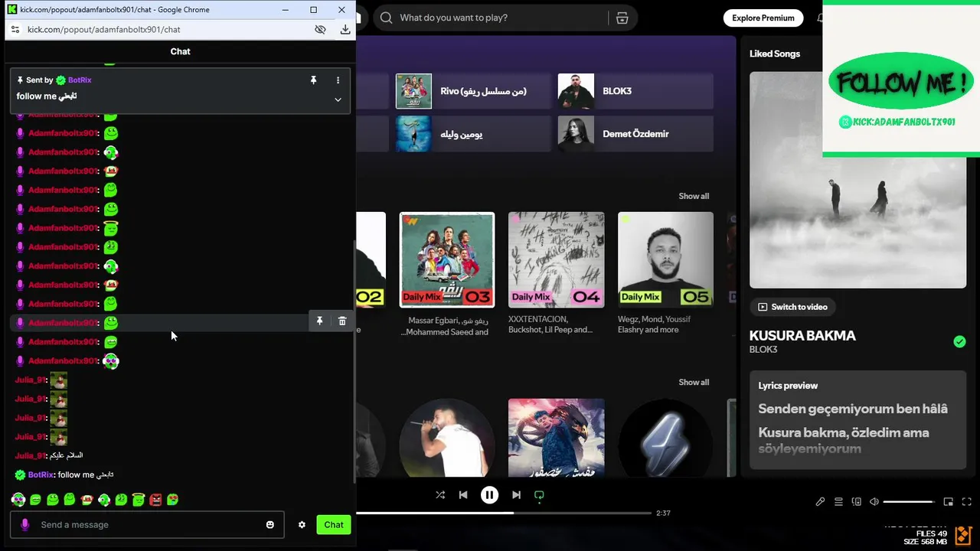Toggle shuffle in Spotify player
The height and width of the screenshot is (551, 980).
(440, 495)
